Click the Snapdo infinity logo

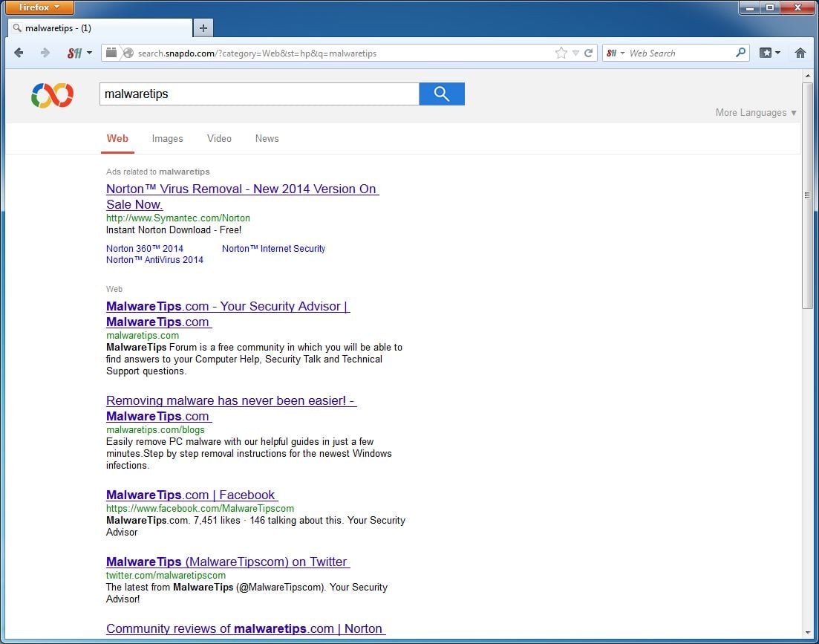52,95
